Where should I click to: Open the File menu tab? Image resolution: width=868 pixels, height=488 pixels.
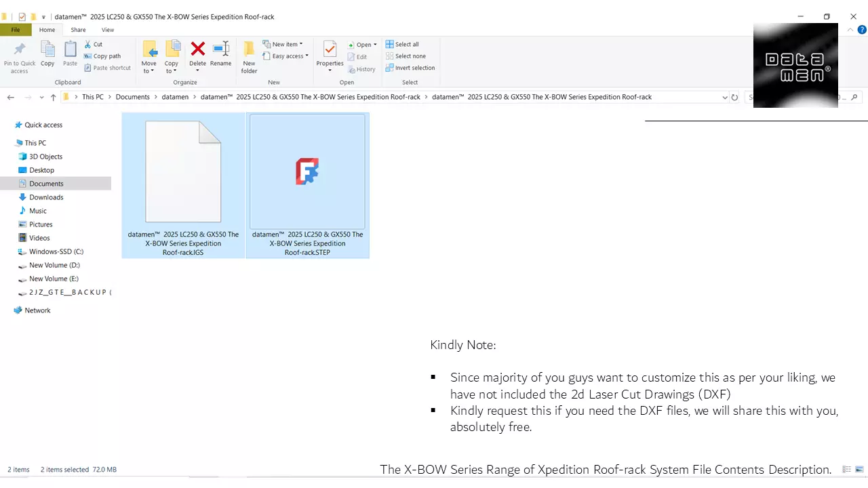pyautogui.click(x=16, y=30)
